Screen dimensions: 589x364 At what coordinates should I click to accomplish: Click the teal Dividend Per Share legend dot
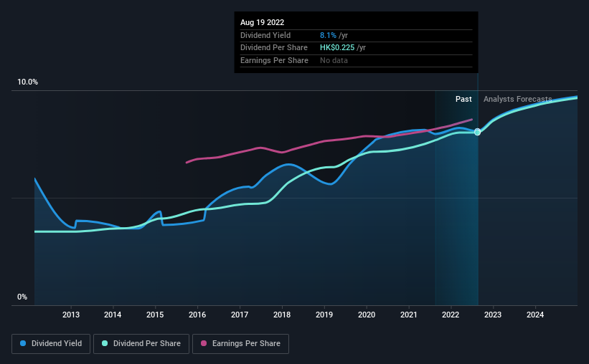pyautogui.click(x=105, y=343)
